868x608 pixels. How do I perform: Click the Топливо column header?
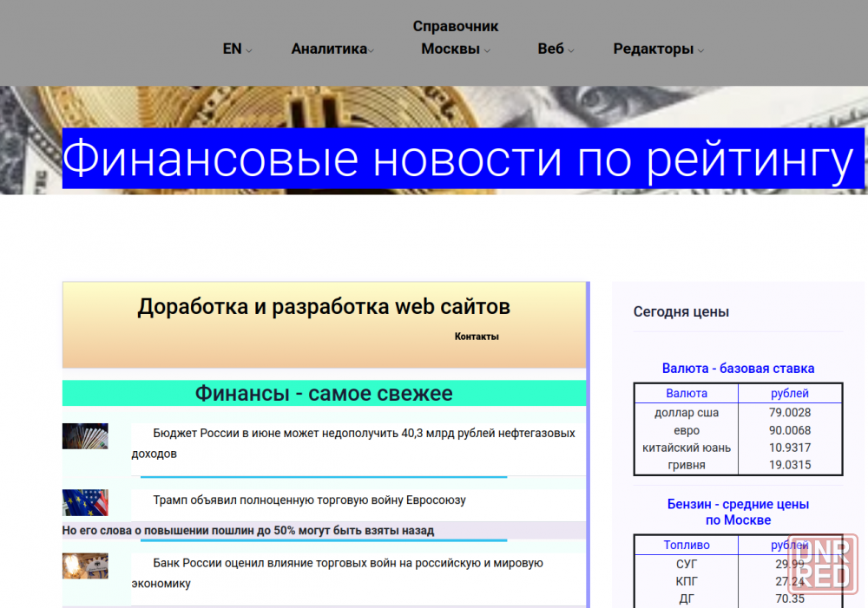click(x=687, y=545)
